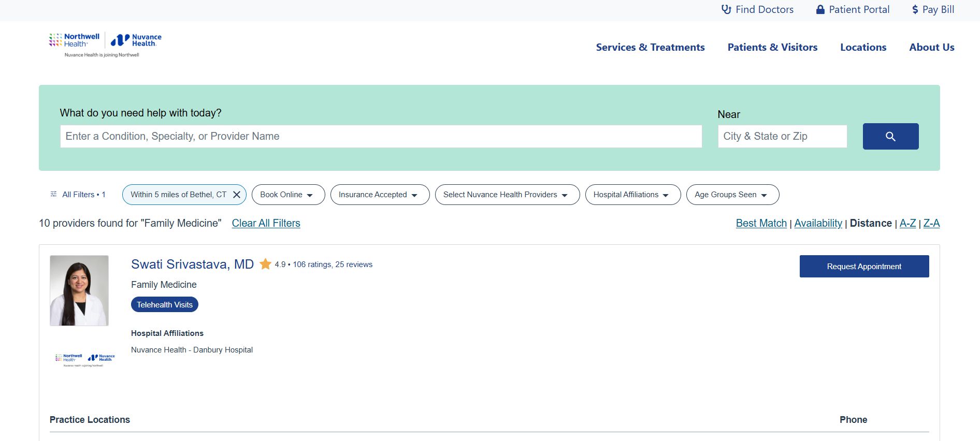This screenshot has width=980, height=441.
Task: Click the Pay Bill dollar icon
Action: (915, 9)
